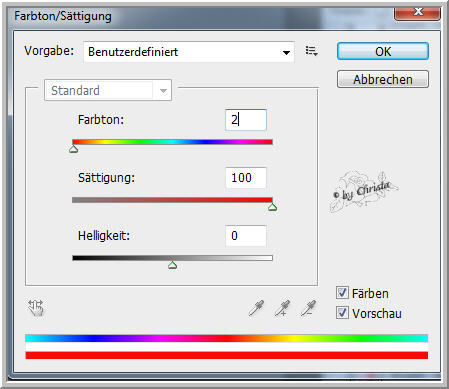Disable the Vorschau preview checkbox
The width and height of the screenshot is (449, 389).
point(342,313)
